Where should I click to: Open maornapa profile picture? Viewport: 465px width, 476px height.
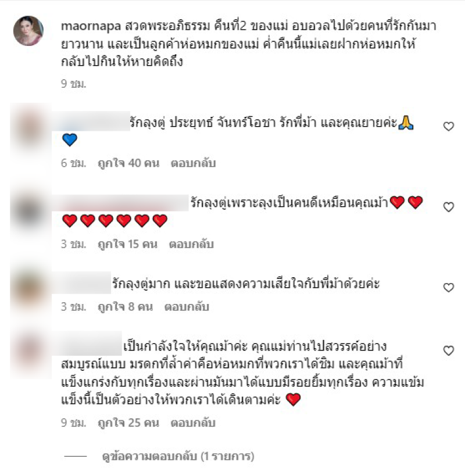click(x=28, y=31)
